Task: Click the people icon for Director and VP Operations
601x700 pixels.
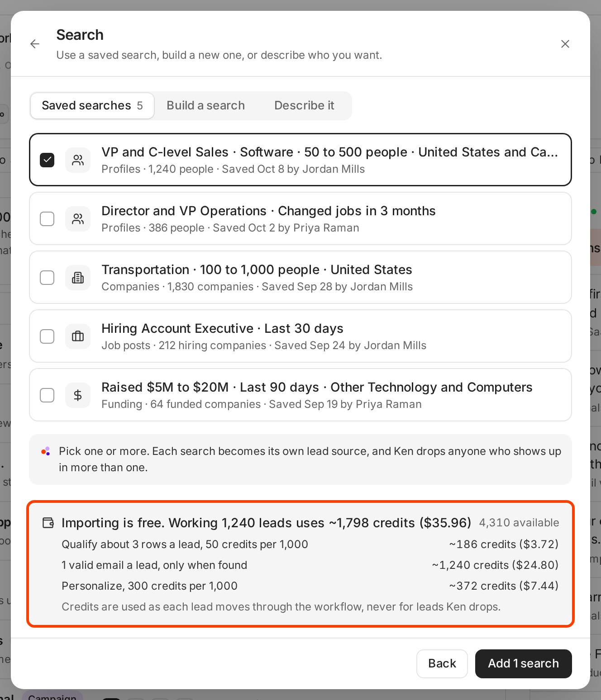Action: [78, 219]
